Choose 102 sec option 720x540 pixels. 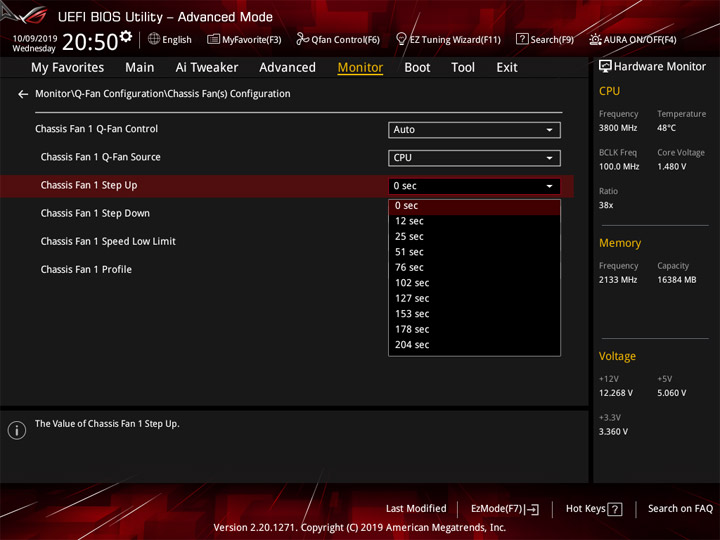pos(474,283)
